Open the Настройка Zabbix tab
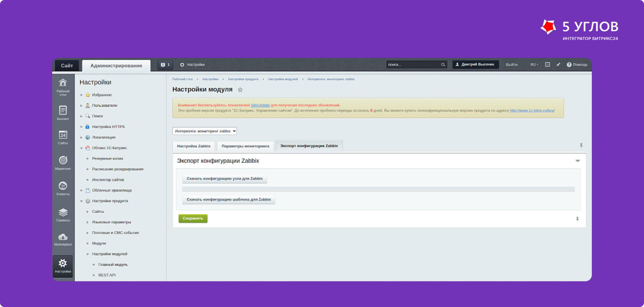Image resolution: width=644 pixels, height=307 pixels. (194, 146)
